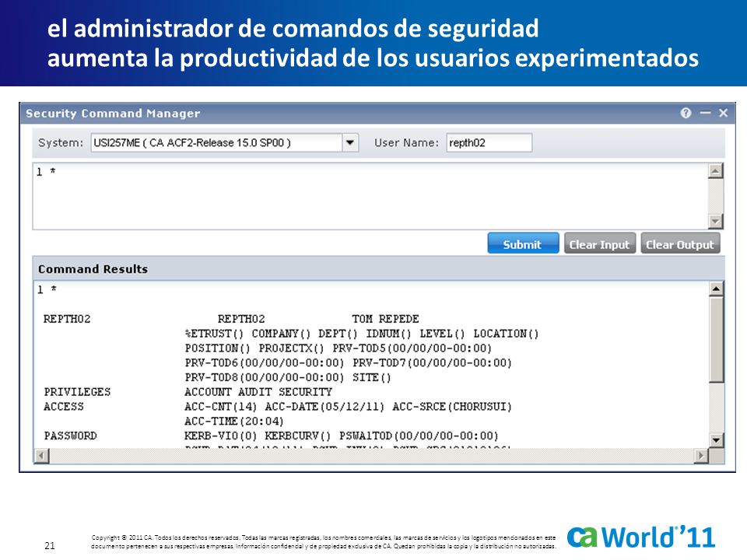Click the Clear Output button
Image resolution: width=747 pixels, height=560 pixels.
680,243
